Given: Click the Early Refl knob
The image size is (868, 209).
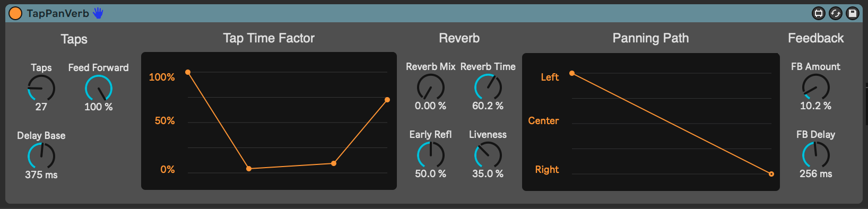Looking at the screenshot, I should (x=431, y=155).
